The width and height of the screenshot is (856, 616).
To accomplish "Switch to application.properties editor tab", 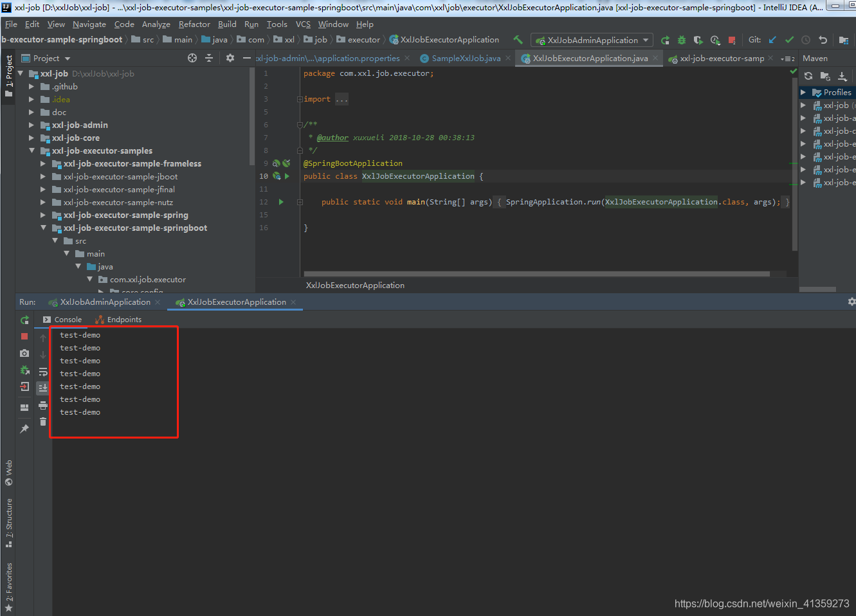I will [x=331, y=58].
